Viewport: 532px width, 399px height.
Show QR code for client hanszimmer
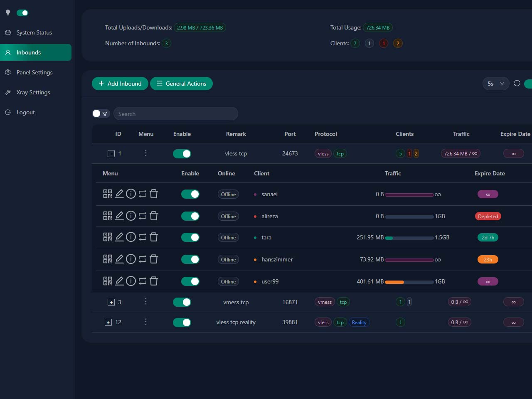[108, 259]
